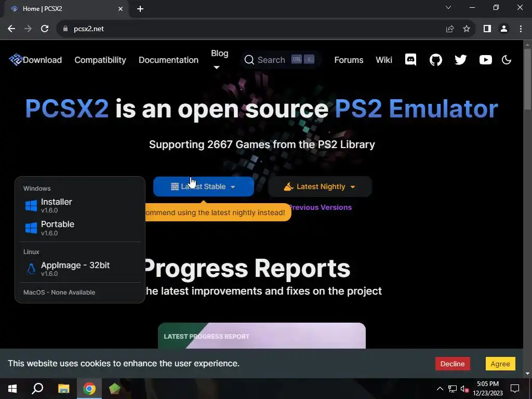The height and width of the screenshot is (399, 532).
Task: Click scrollbar down arrow of page
Action: point(527,374)
